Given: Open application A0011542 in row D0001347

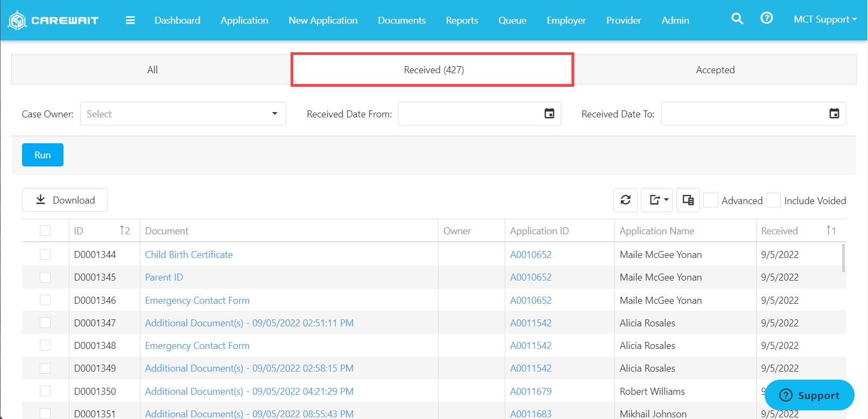Looking at the screenshot, I should point(531,323).
